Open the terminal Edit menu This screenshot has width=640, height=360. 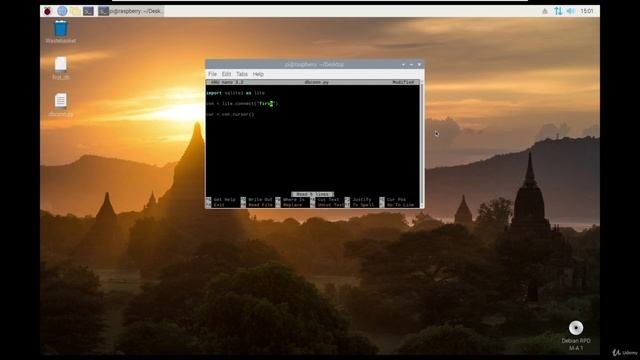pyautogui.click(x=226, y=74)
